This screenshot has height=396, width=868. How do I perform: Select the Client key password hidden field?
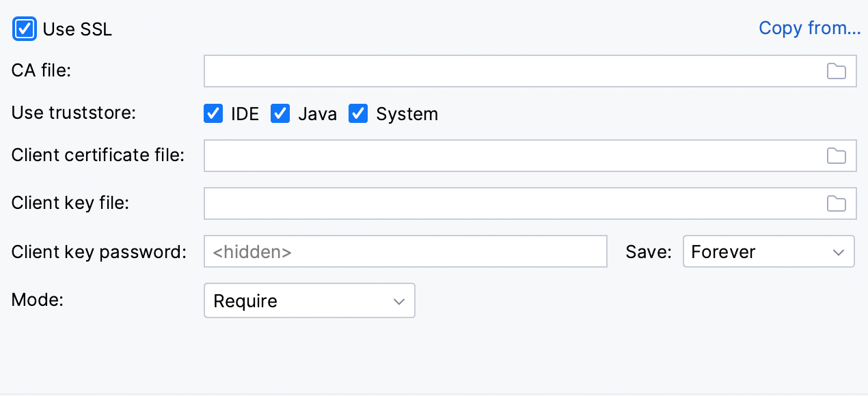405,252
